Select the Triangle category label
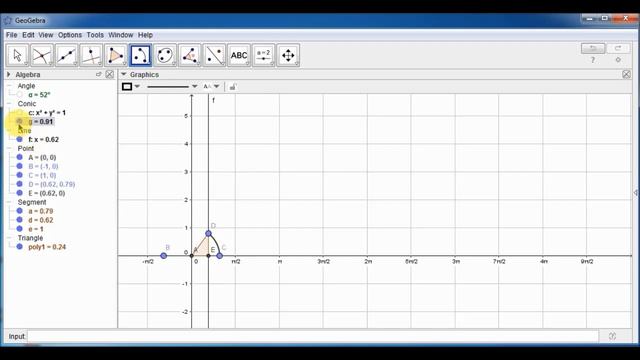This screenshot has width=640, height=360. pyautogui.click(x=30, y=238)
